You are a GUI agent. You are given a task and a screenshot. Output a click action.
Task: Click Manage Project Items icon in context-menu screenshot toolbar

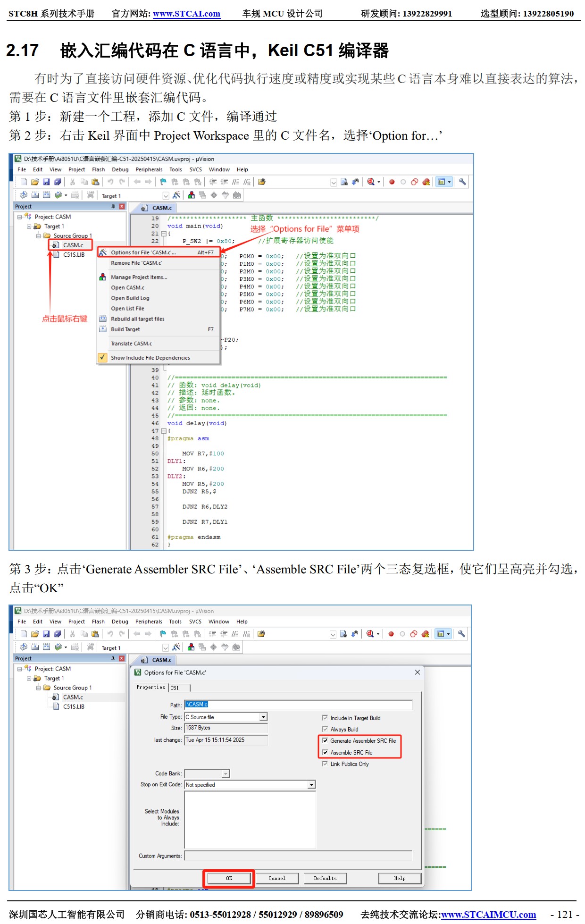point(192,195)
